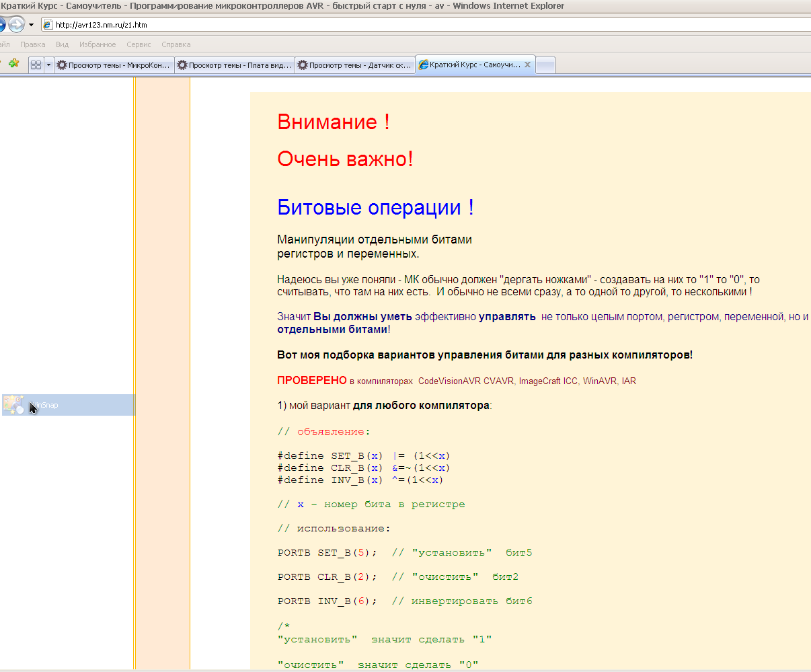Click the Internet Explorer window title bar
The height and width of the screenshot is (672, 811).
coord(403,6)
